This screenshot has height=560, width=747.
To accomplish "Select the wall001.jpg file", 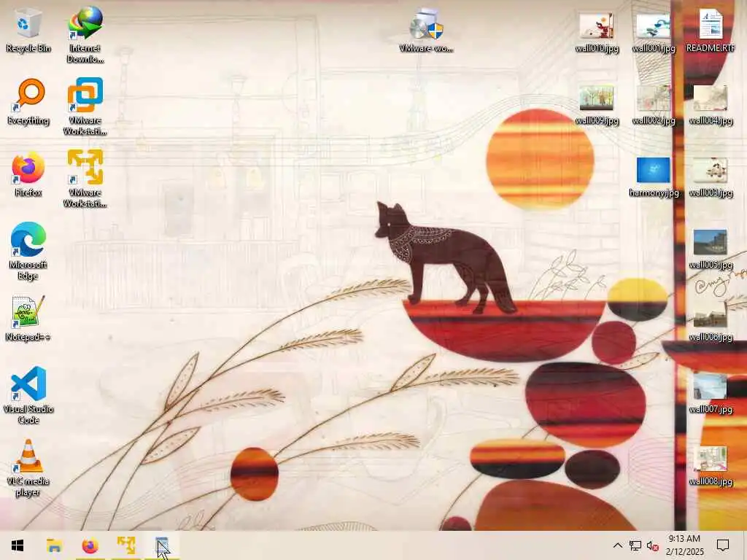I will point(653,34).
